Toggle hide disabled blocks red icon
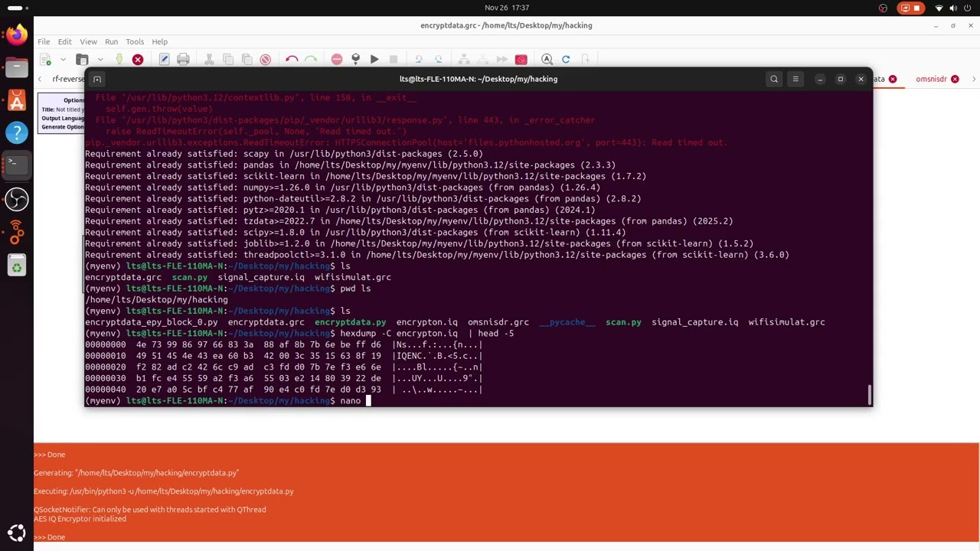This screenshot has width=980, height=551. coord(521,60)
